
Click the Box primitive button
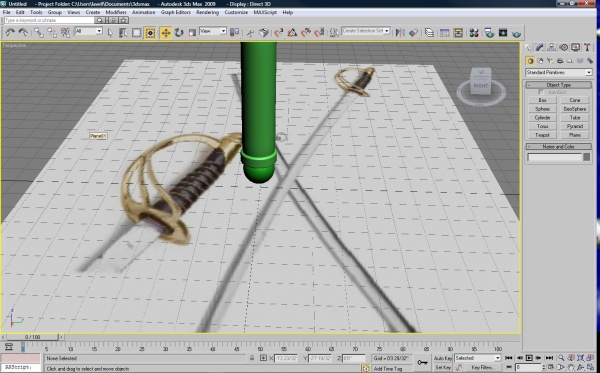point(542,100)
